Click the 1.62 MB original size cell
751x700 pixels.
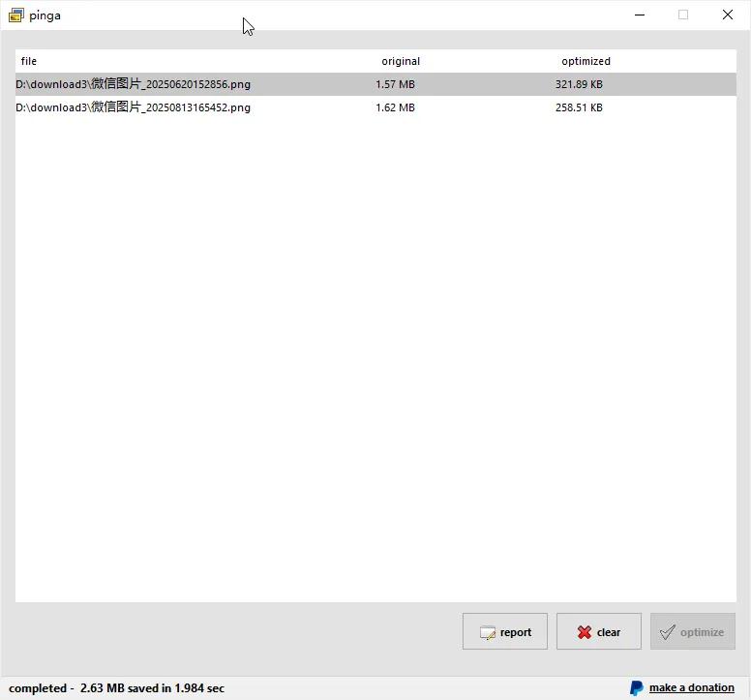click(395, 107)
